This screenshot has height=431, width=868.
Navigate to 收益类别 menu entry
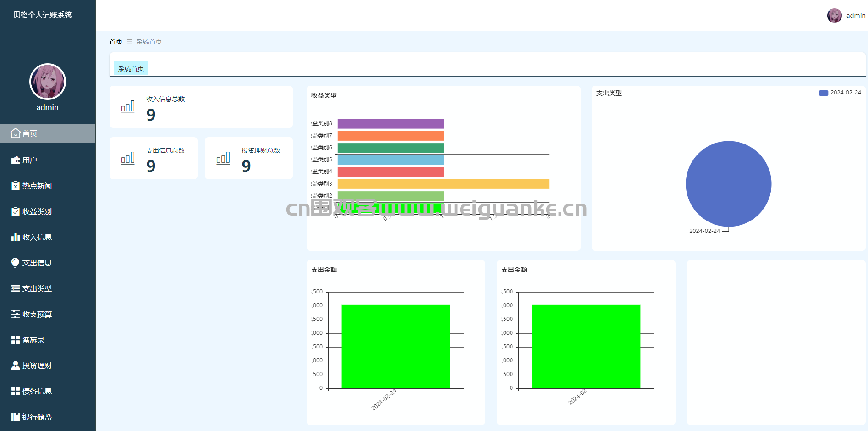tap(48, 211)
